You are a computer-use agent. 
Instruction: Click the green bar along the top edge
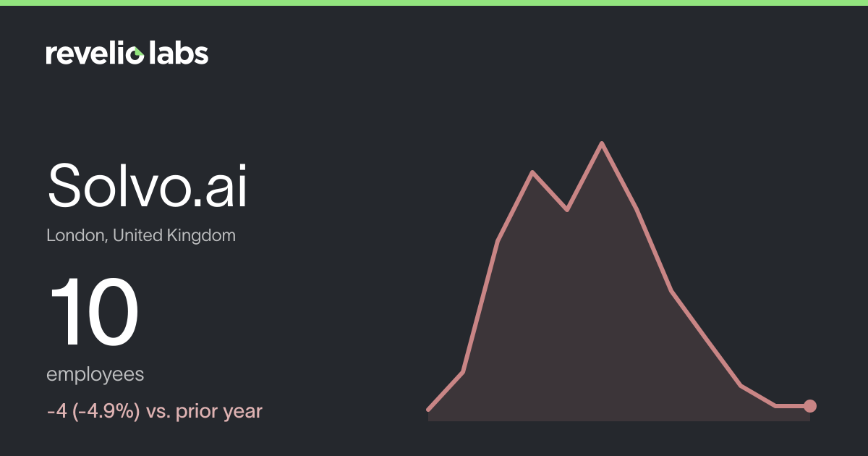tap(434, 3)
